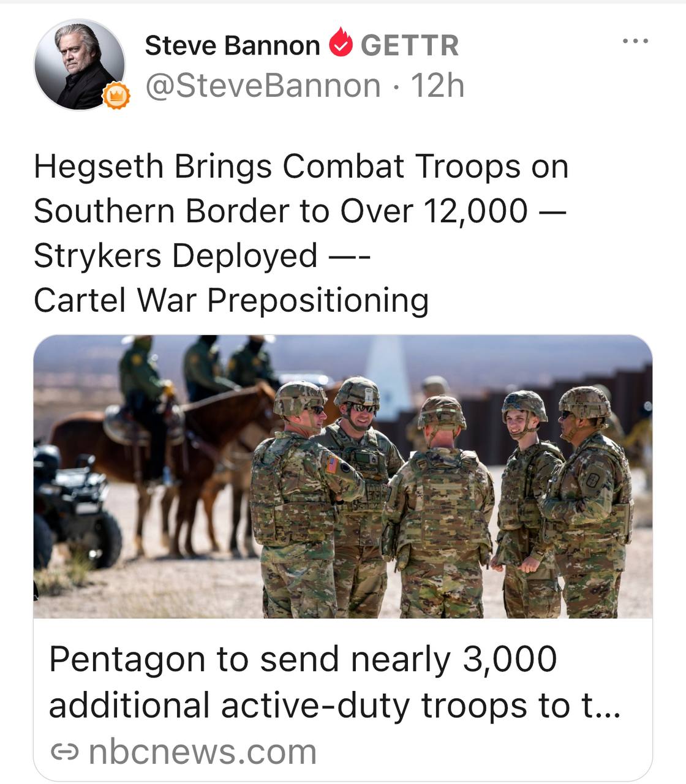Open the @SteveBannon handle link
This screenshot has width=686, height=784.
[x=263, y=85]
